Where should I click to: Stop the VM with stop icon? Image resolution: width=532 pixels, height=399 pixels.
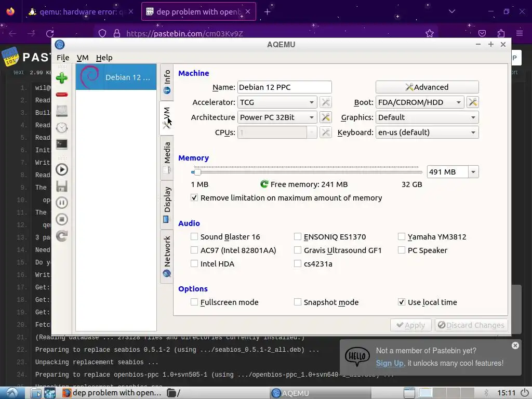pyautogui.click(x=62, y=220)
